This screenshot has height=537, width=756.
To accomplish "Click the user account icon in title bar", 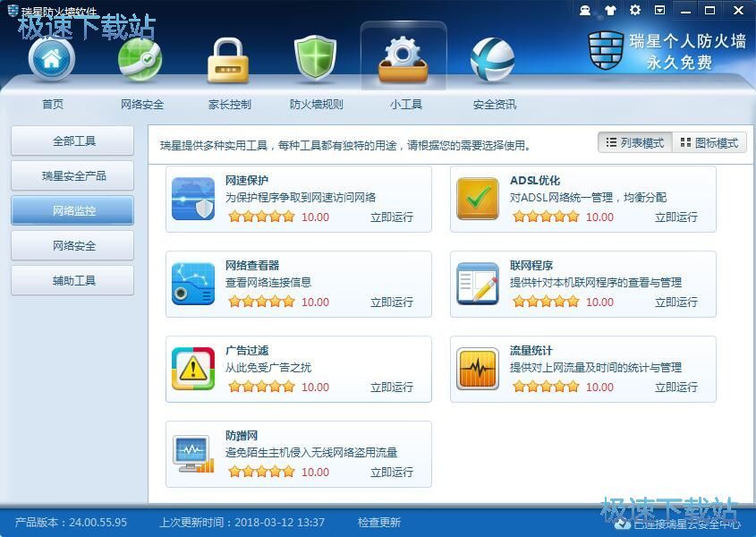I will [x=585, y=10].
